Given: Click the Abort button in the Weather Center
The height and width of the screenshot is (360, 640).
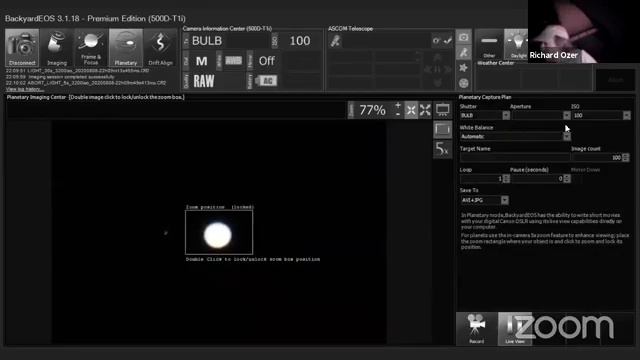Looking at the screenshot, I should [616, 80].
